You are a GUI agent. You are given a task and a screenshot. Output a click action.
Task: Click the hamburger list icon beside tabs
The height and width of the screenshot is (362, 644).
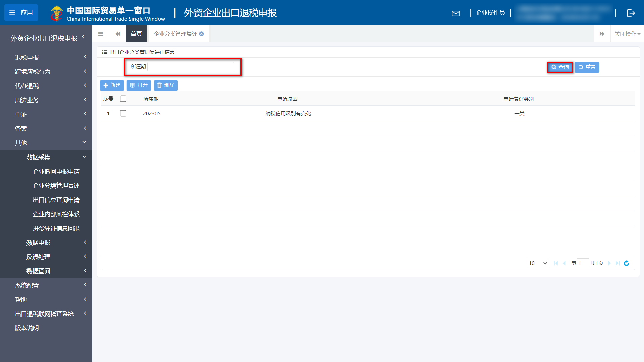[x=101, y=34]
